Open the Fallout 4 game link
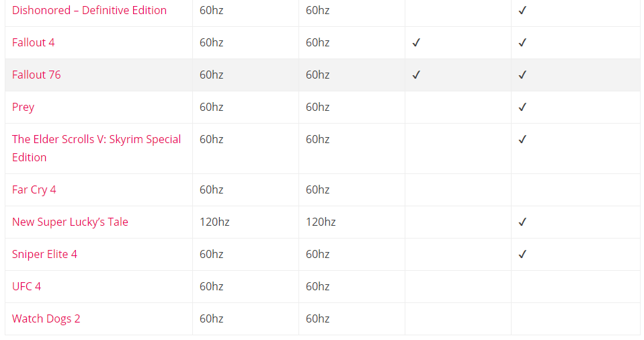Viewport: 644px width, 340px height. tap(33, 42)
